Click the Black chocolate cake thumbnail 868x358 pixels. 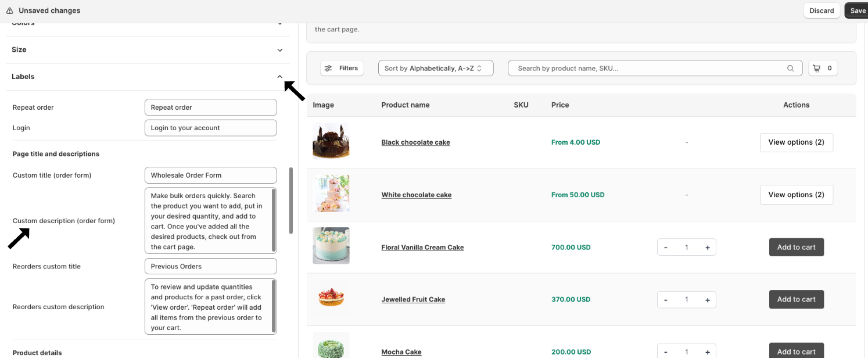coord(331,141)
